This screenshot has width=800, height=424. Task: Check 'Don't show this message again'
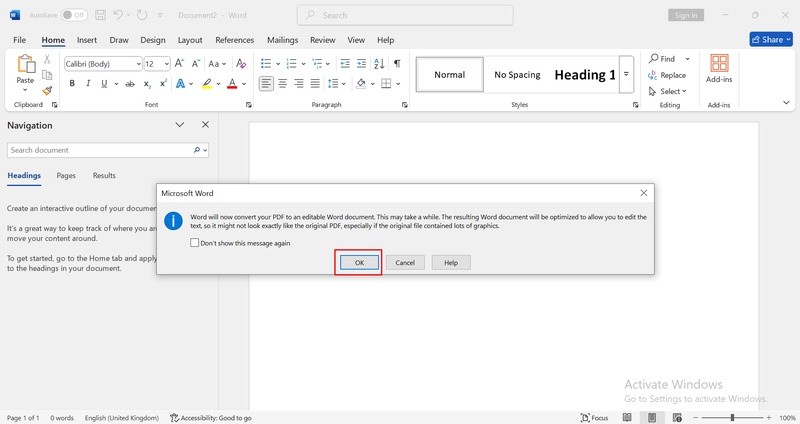194,243
